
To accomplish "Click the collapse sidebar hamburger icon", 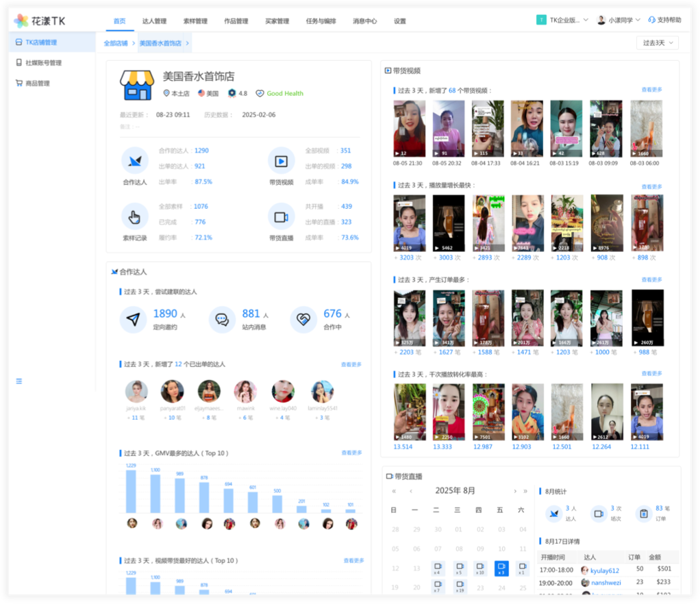I will coord(19,381).
